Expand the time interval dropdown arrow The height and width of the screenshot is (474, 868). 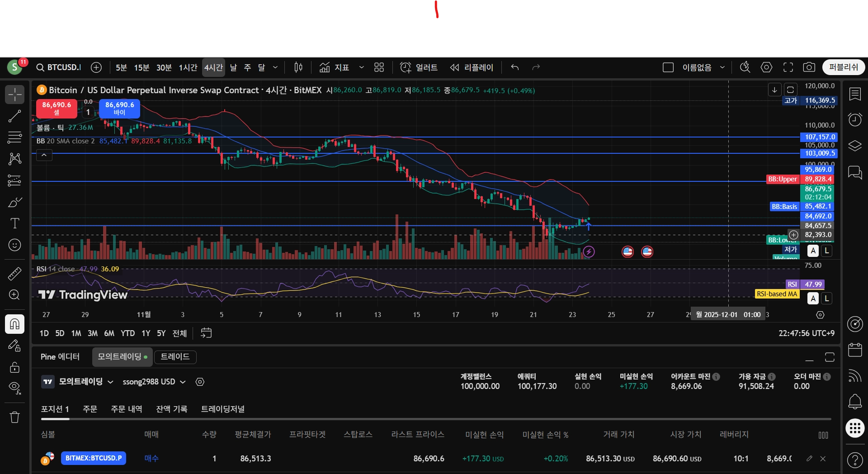tap(275, 67)
